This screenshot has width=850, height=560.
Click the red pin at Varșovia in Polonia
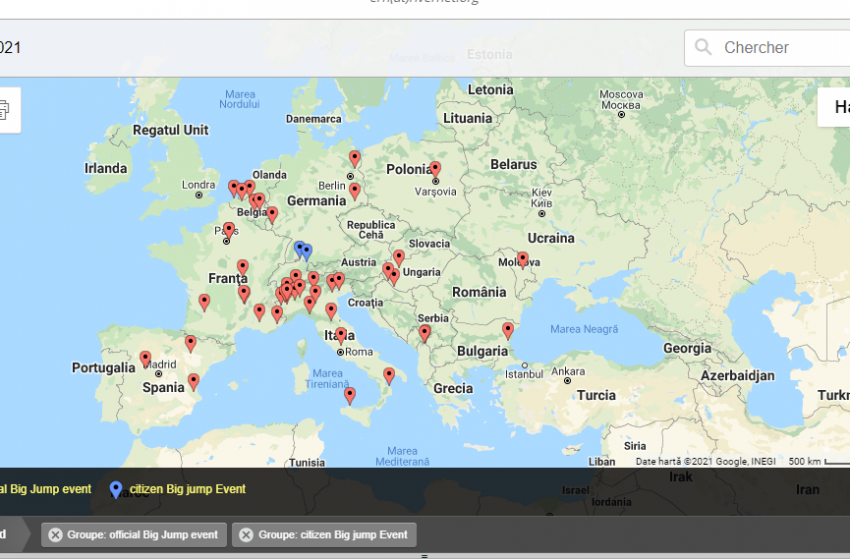coord(435,169)
